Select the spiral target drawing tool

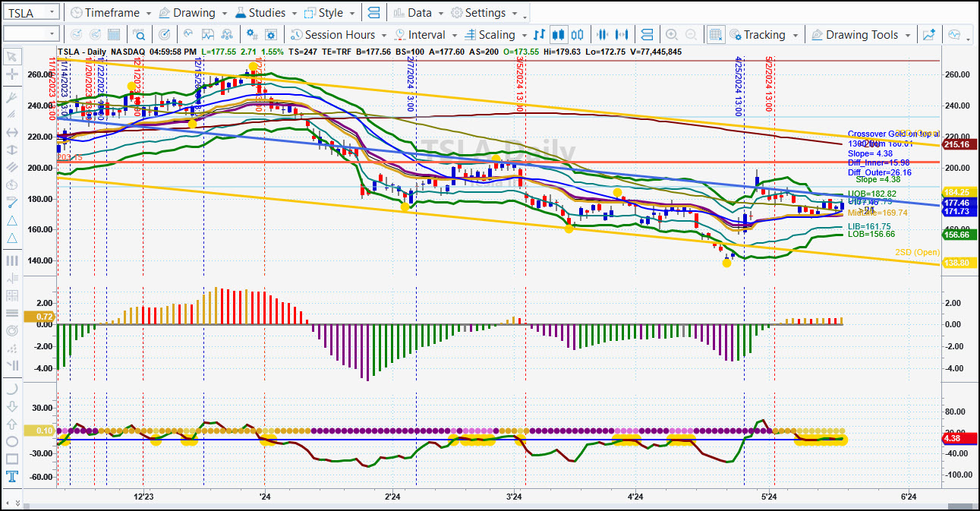pyautogui.click(x=11, y=331)
